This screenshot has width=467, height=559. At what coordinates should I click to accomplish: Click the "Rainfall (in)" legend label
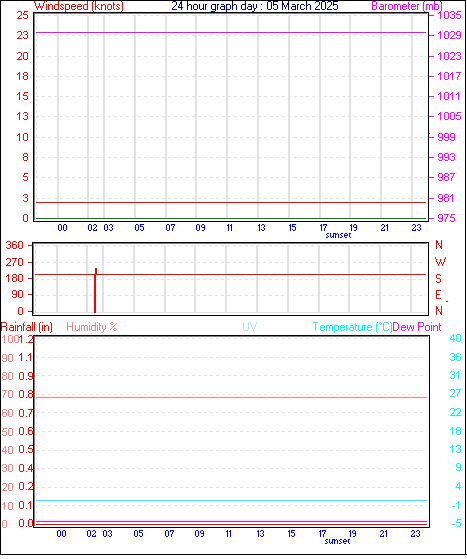pyautogui.click(x=27, y=327)
